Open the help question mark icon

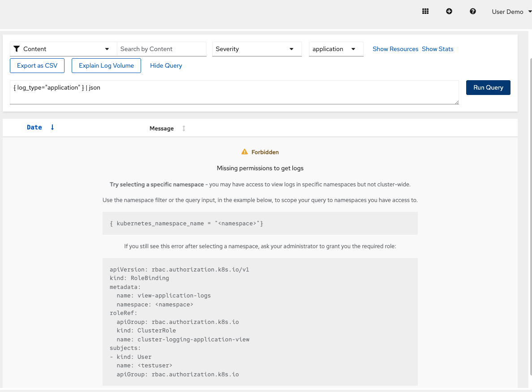point(473,12)
